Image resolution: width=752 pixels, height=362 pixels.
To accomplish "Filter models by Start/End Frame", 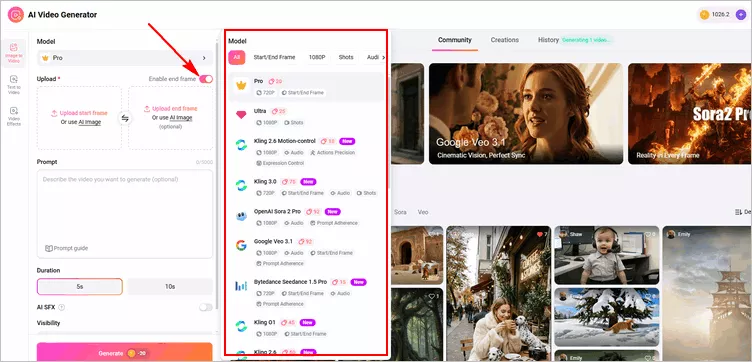I will coord(274,58).
